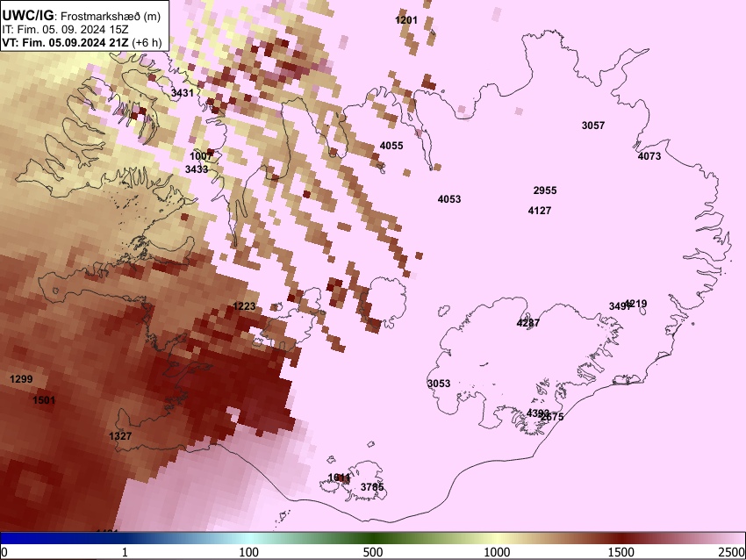
Task: Click the map value 1201
Action: [406, 20]
